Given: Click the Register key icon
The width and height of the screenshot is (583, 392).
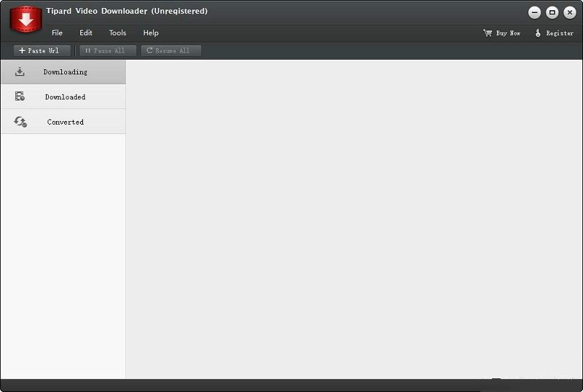Looking at the screenshot, I should click(538, 33).
